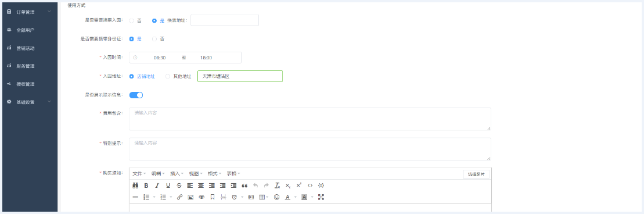Open 表格 editor menu
This screenshot has width=644, height=214.
click(233, 174)
